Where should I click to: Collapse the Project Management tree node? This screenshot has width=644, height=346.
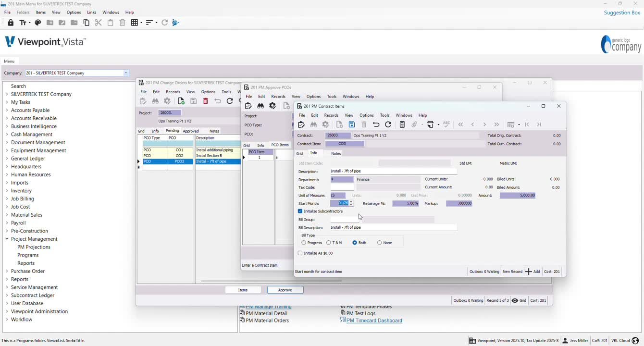point(7,239)
